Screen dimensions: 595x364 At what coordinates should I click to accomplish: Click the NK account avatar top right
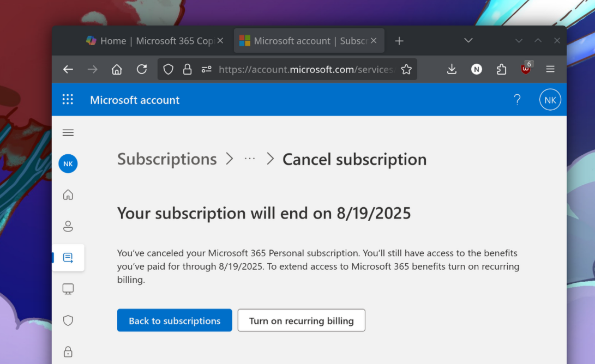coord(550,99)
